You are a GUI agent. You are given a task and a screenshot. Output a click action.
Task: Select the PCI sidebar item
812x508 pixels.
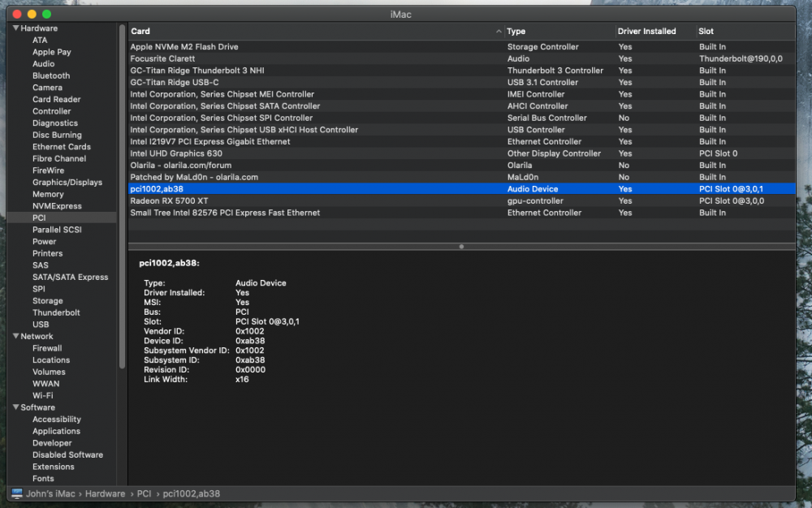[x=62, y=217]
